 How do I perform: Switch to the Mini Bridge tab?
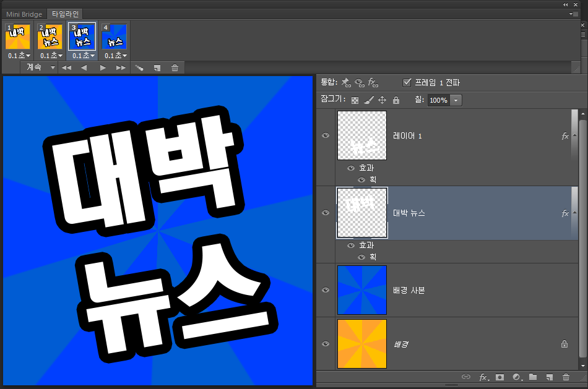(24, 14)
